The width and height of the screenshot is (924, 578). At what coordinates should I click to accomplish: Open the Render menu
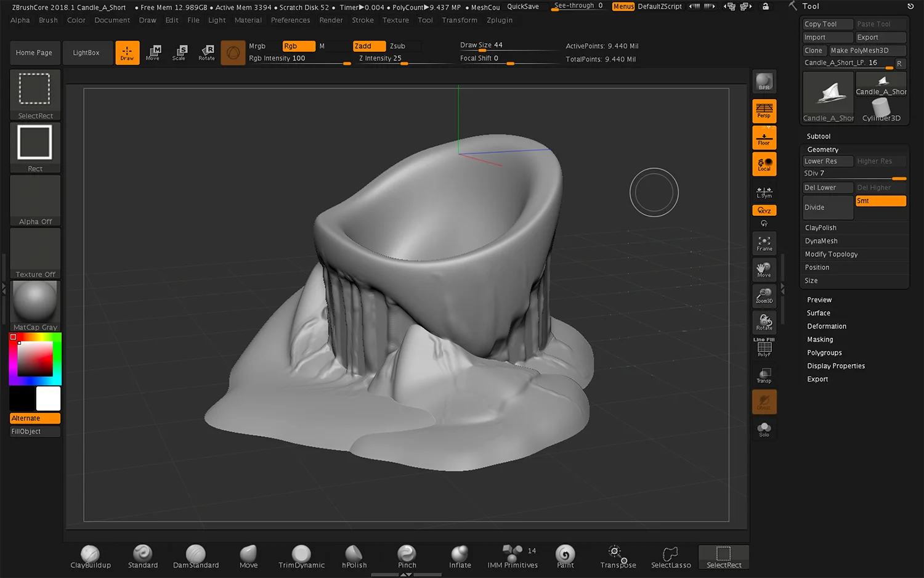331,20
